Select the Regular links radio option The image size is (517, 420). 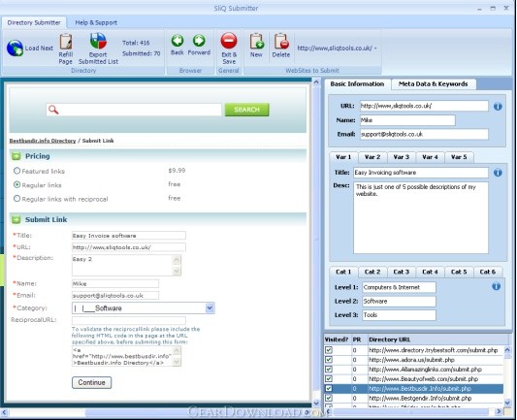coord(16,184)
